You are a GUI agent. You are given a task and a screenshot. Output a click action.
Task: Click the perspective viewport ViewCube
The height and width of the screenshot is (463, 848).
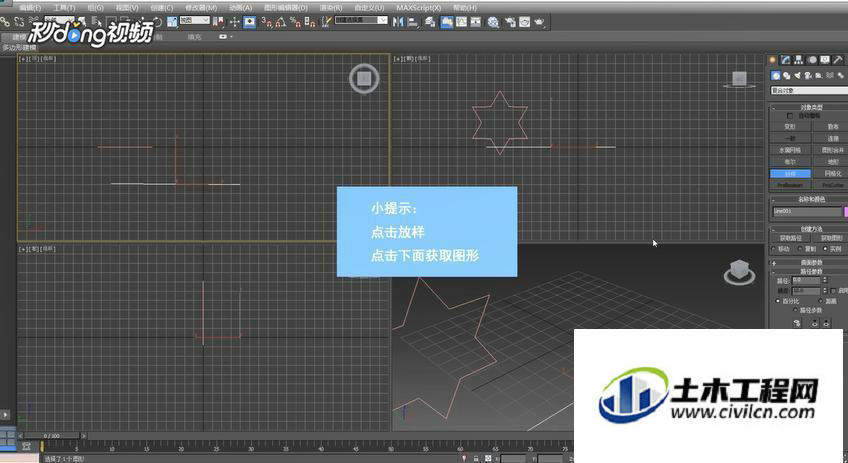[739, 272]
